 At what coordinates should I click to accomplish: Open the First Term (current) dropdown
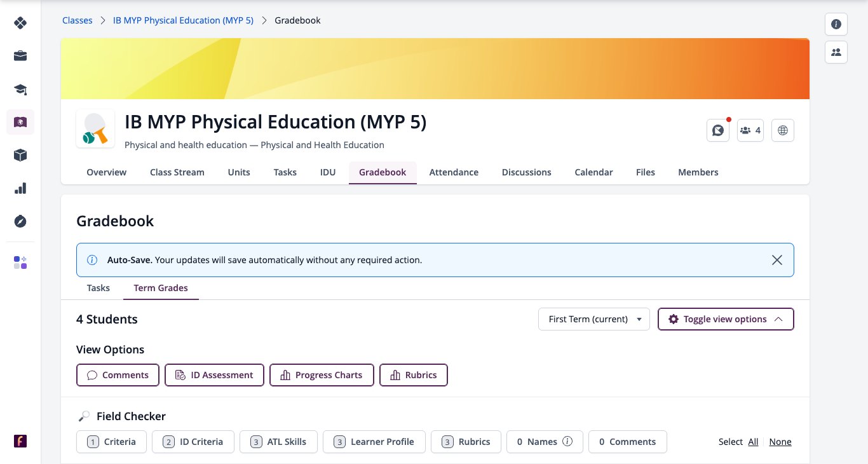coord(594,319)
